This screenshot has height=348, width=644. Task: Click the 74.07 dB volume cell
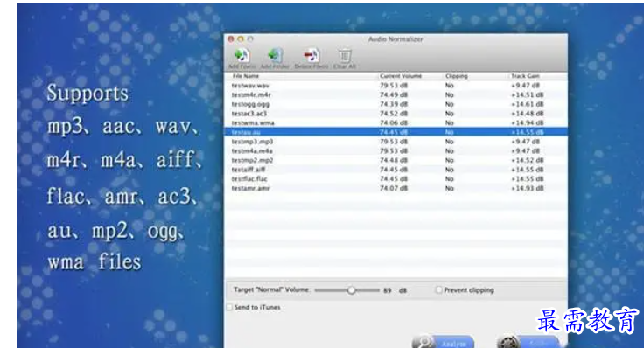394,188
